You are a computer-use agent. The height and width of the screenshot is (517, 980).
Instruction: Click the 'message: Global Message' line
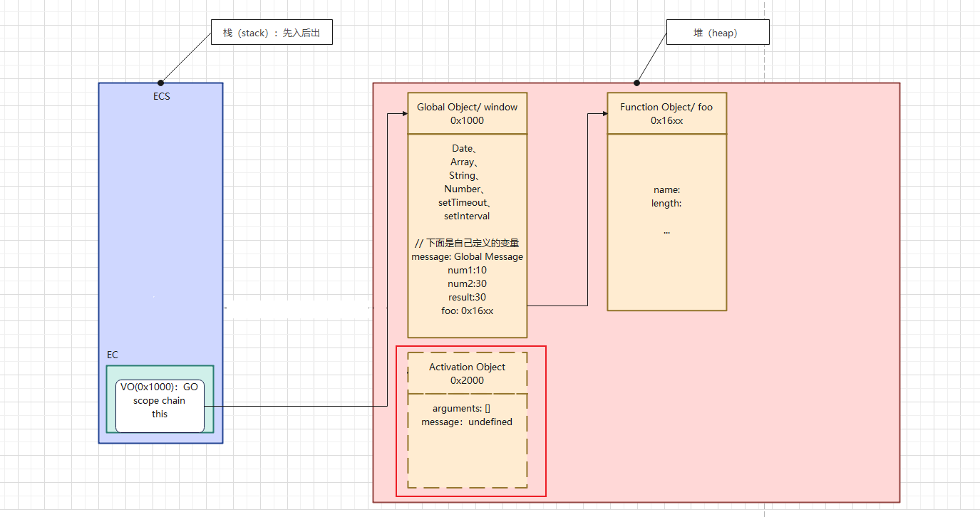(467, 256)
